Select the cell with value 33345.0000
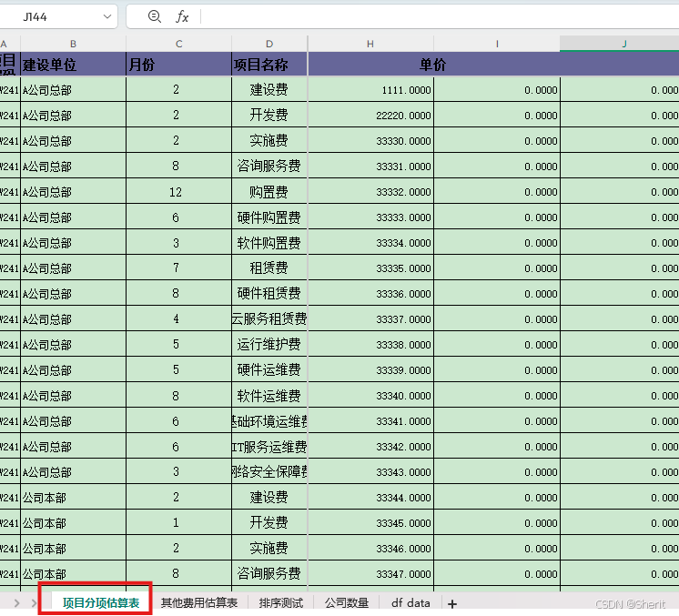This screenshot has height=616, width=679. (370, 523)
